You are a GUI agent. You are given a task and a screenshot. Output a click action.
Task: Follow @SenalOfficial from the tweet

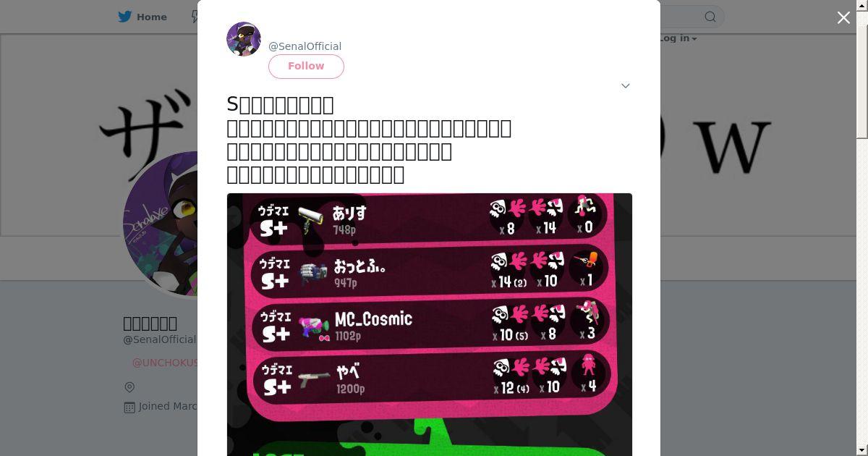coord(306,66)
